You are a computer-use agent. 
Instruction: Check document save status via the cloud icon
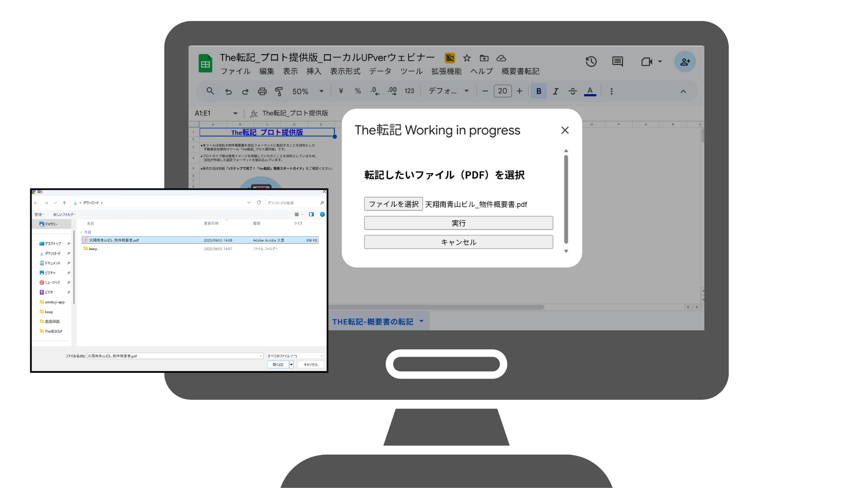tap(502, 58)
